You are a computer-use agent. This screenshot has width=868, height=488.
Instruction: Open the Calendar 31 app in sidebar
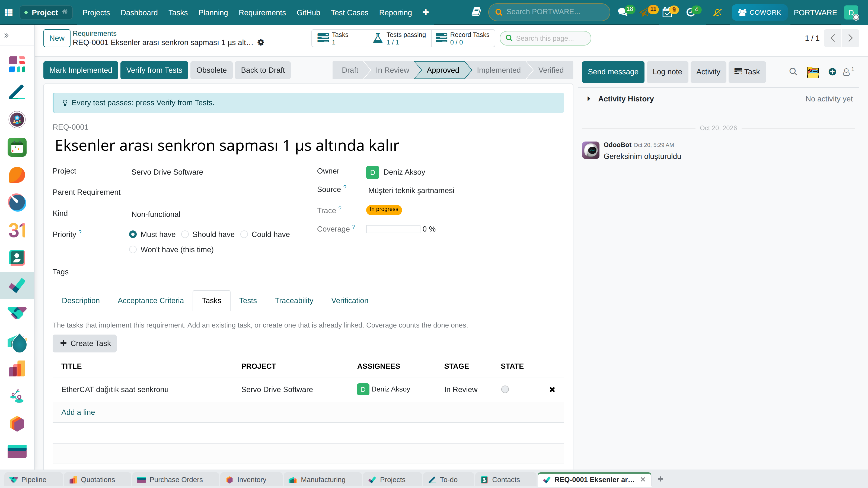[x=17, y=230]
